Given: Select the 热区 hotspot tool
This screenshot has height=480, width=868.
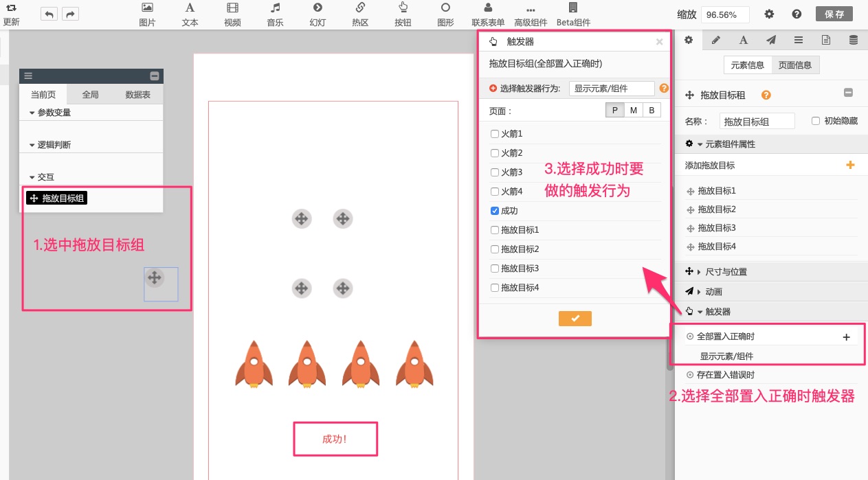Looking at the screenshot, I should [360, 14].
